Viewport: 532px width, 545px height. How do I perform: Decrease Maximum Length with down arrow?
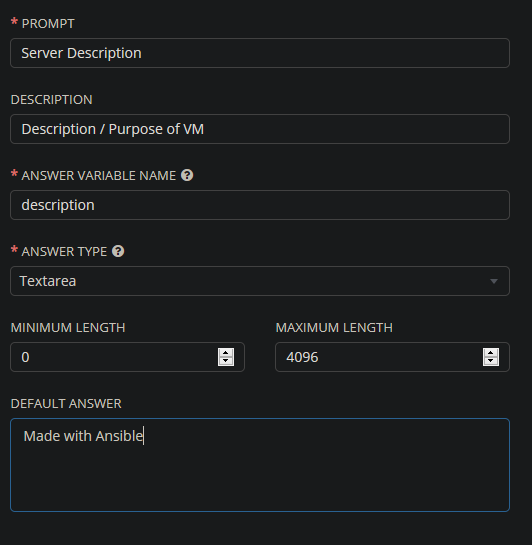[x=491, y=361]
